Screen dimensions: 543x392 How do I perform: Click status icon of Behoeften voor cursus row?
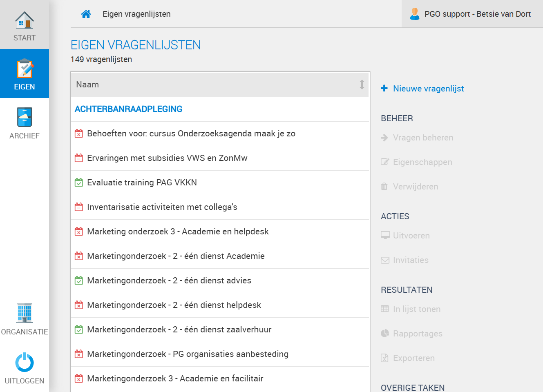coord(79,134)
